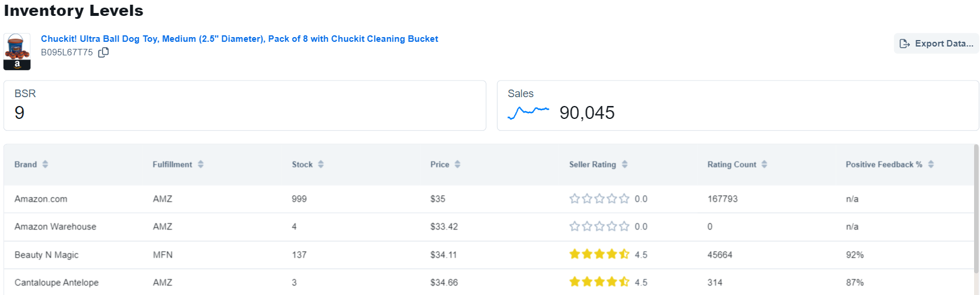Select the Cantaloupe Antelope seller row

click(x=488, y=283)
